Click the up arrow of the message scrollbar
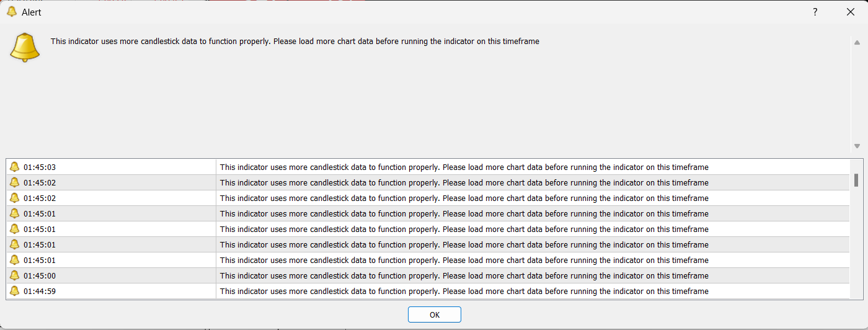The image size is (868, 330). click(x=857, y=43)
